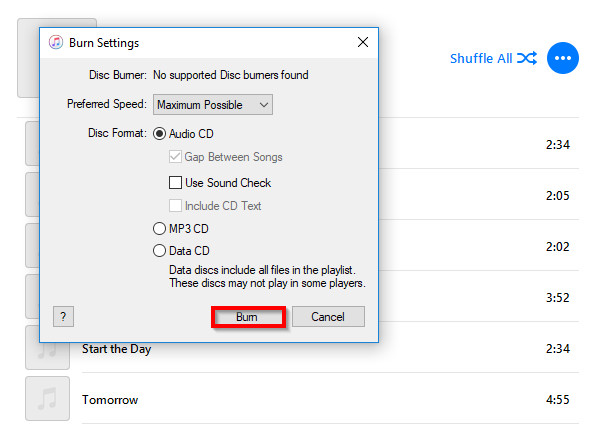Click the shuffle arrows icon
Image resolution: width=608 pixels, height=445 pixels.
528,58
